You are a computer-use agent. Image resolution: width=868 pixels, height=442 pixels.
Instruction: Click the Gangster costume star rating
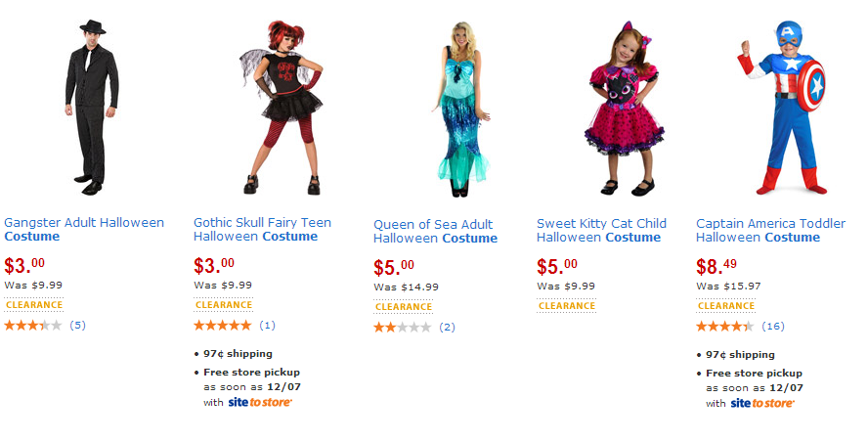click(32, 325)
